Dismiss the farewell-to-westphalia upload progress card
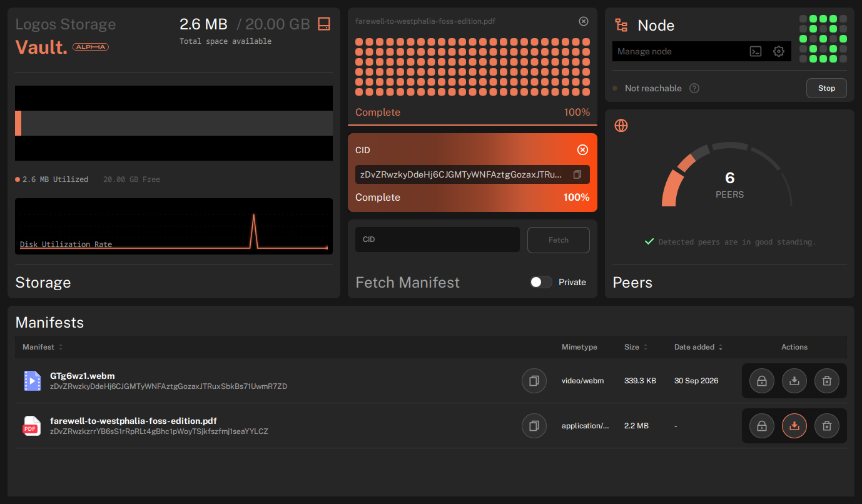The image size is (862, 504). click(584, 21)
